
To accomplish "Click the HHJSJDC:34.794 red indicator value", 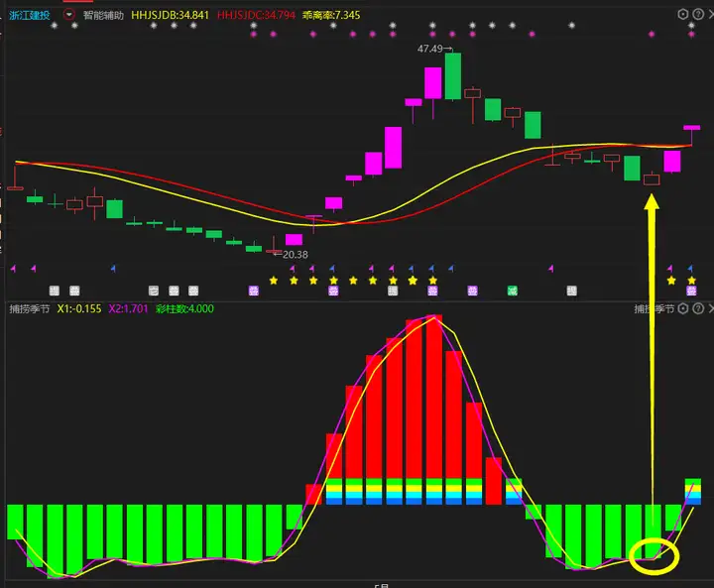I will 254,16.
